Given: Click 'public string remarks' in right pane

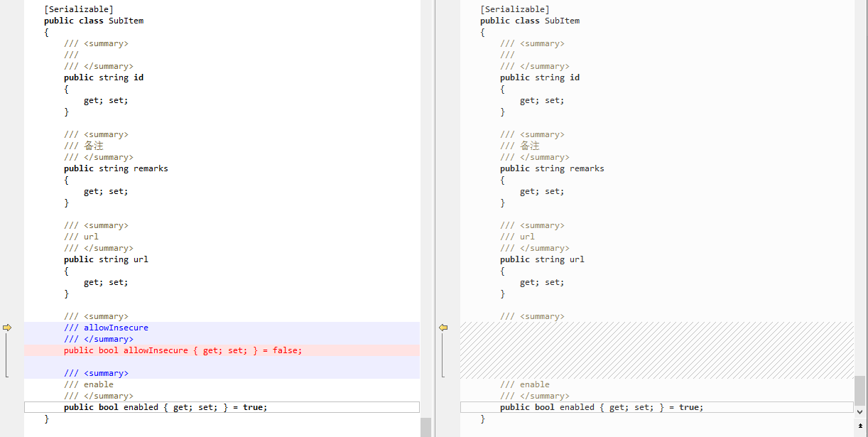Looking at the screenshot, I should pos(552,168).
